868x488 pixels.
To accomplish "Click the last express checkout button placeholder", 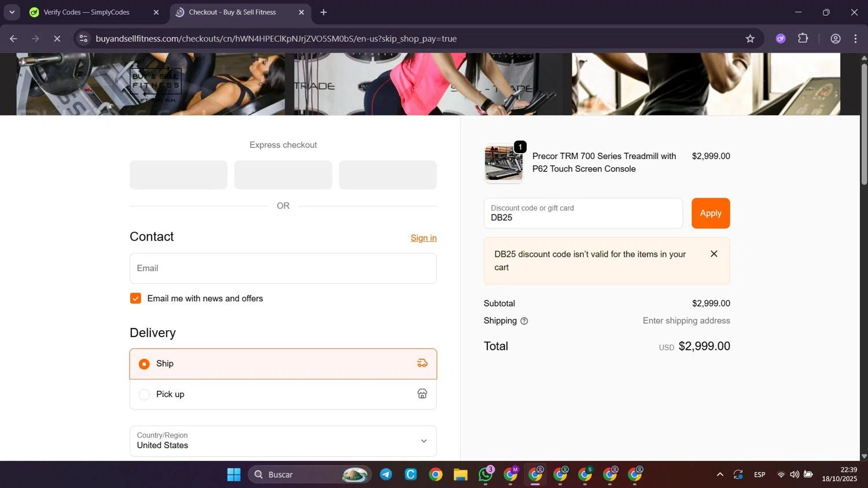I will point(388,175).
